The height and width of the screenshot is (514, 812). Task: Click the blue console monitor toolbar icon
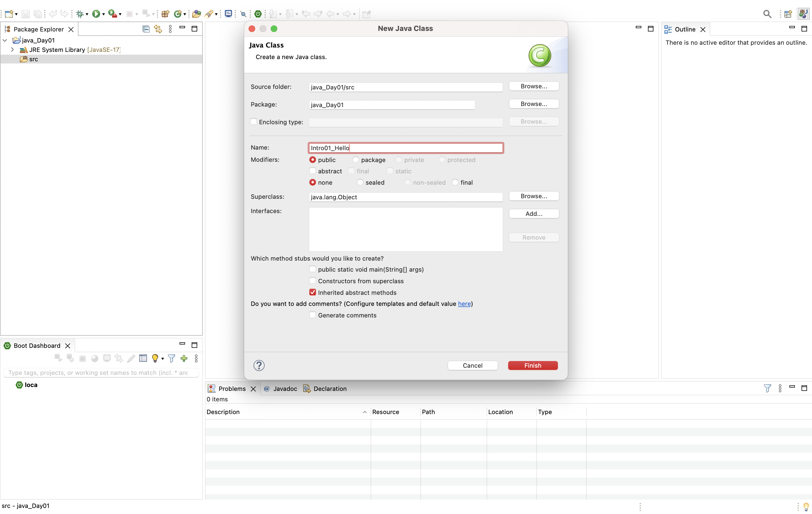(228, 14)
